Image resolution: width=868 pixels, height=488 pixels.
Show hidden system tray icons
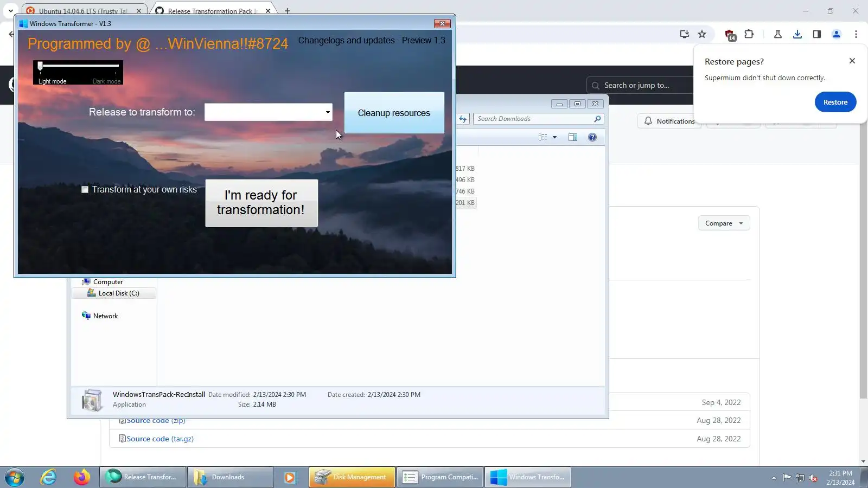[774, 478]
